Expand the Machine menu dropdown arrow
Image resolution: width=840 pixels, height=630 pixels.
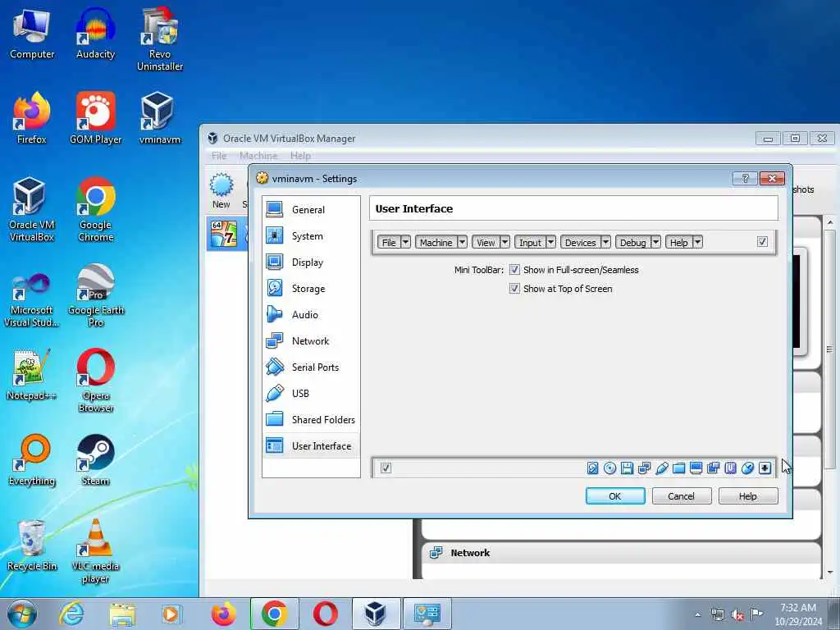(463, 242)
